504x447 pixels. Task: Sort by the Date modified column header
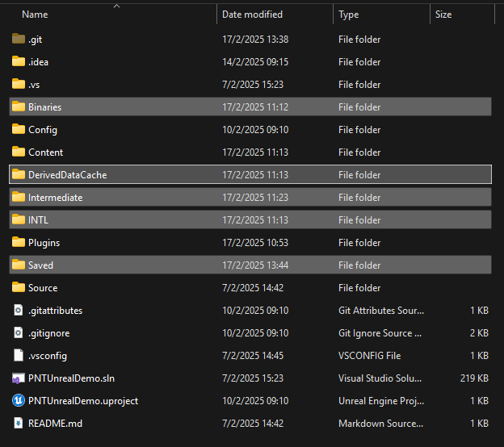click(252, 15)
